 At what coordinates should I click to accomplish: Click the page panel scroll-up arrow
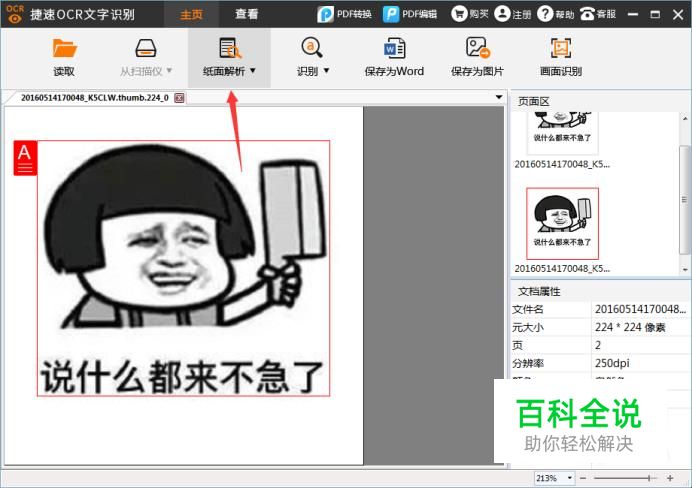click(x=685, y=118)
